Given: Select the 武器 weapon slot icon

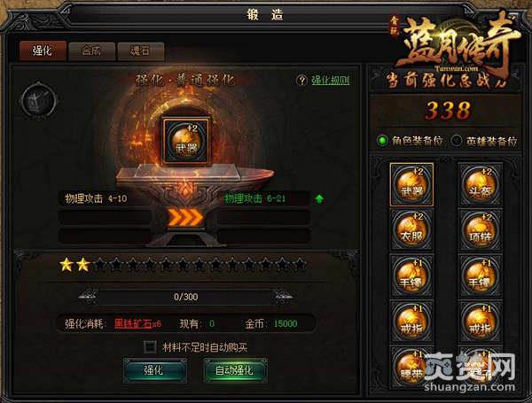Looking at the screenshot, I should tap(411, 185).
